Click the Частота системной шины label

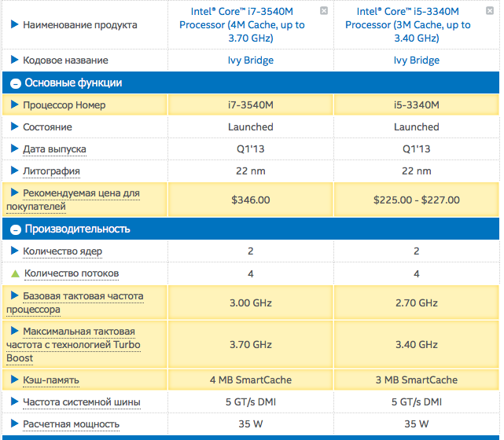[82, 402]
